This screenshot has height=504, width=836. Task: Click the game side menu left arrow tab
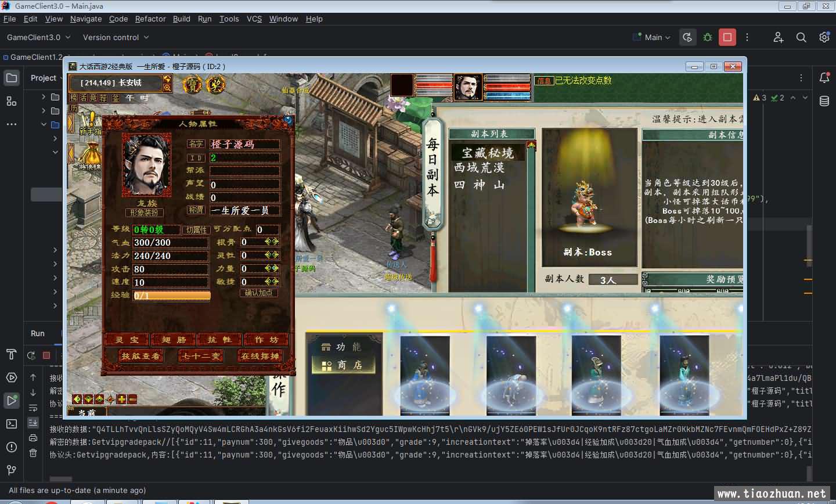(71, 154)
